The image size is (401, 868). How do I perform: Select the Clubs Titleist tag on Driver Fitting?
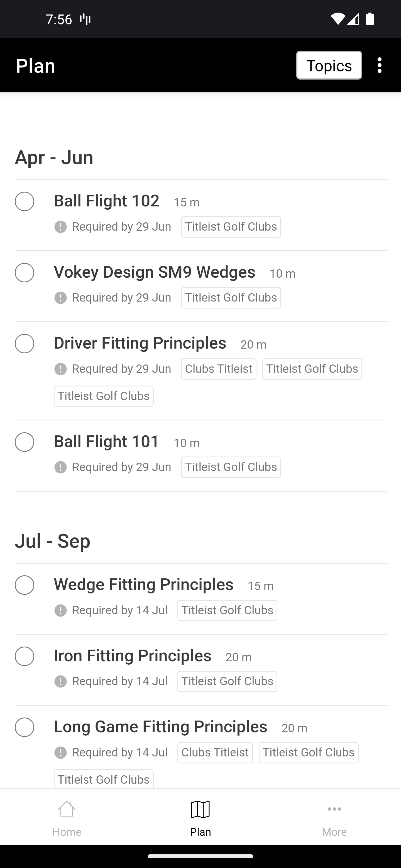pos(219,369)
